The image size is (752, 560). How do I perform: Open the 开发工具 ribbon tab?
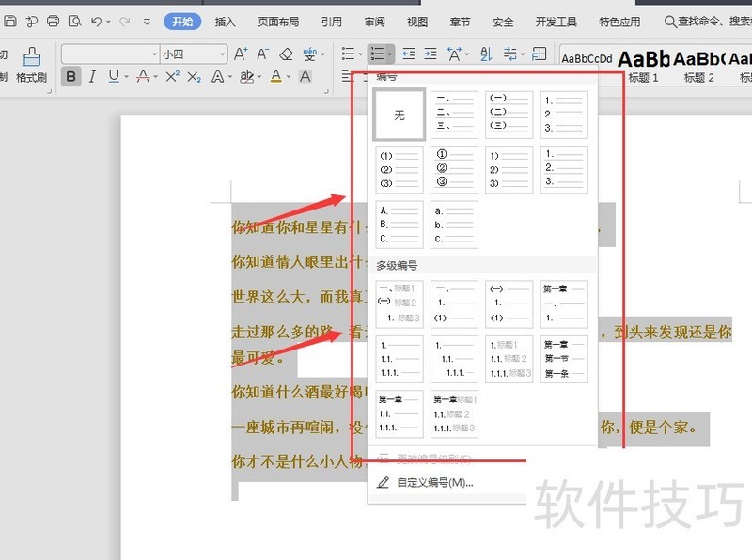coord(556,22)
